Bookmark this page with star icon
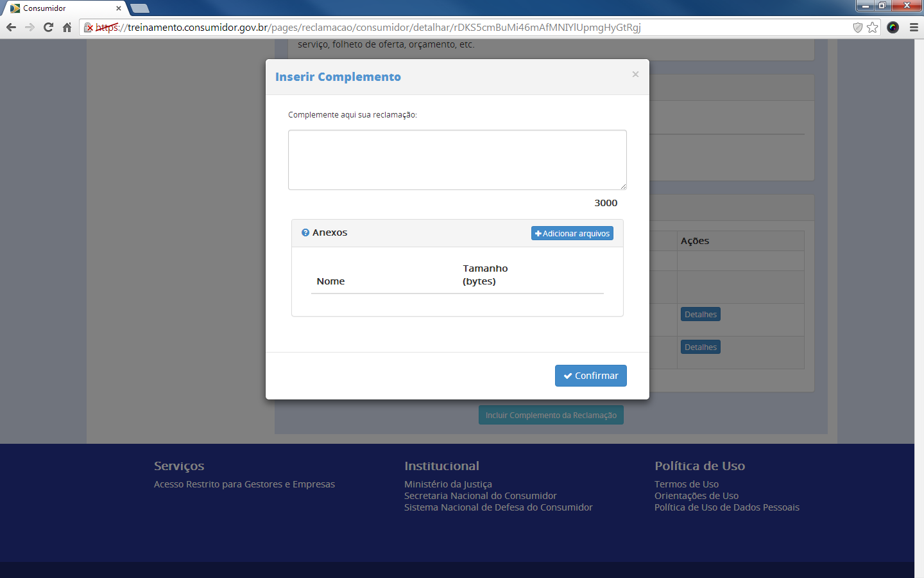Image resolution: width=924 pixels, height=578 pixels. 872,27
